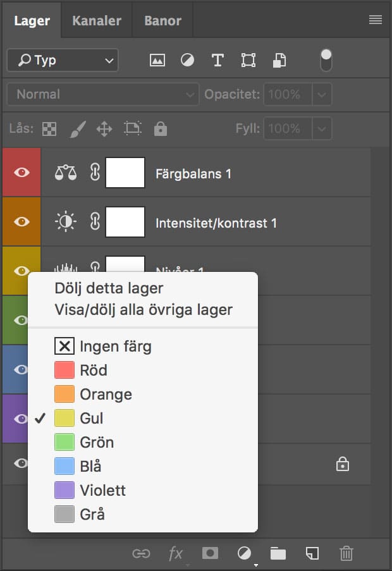Screen dimensions: 392x571
Task: Prevent artboard auto-nesting lock icon
Action: coord(133,128)
